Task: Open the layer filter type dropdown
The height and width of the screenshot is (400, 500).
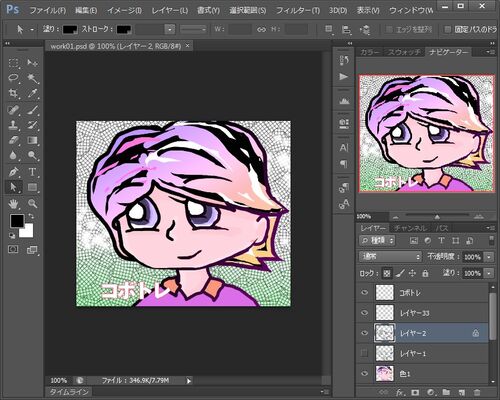Action: (377, 240)
